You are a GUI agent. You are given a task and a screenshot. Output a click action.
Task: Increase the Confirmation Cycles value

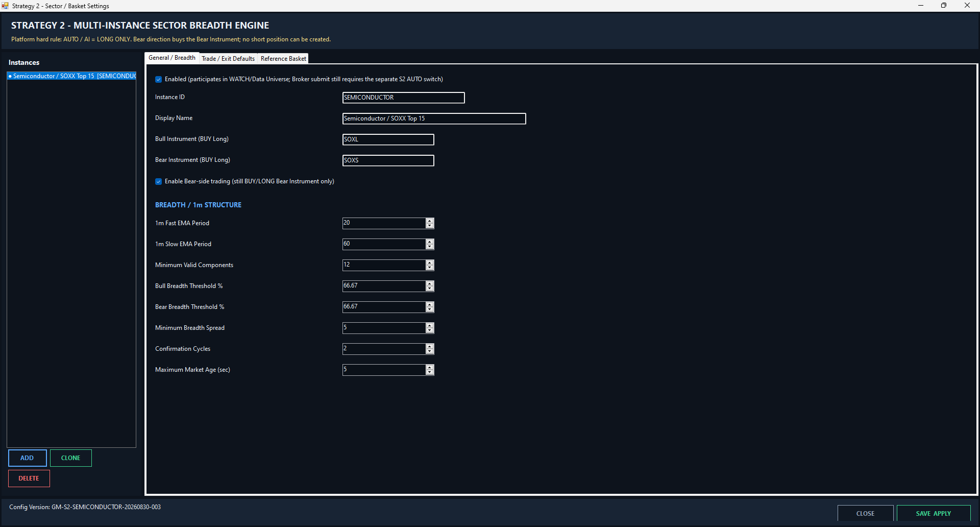(x=430, y=346)
